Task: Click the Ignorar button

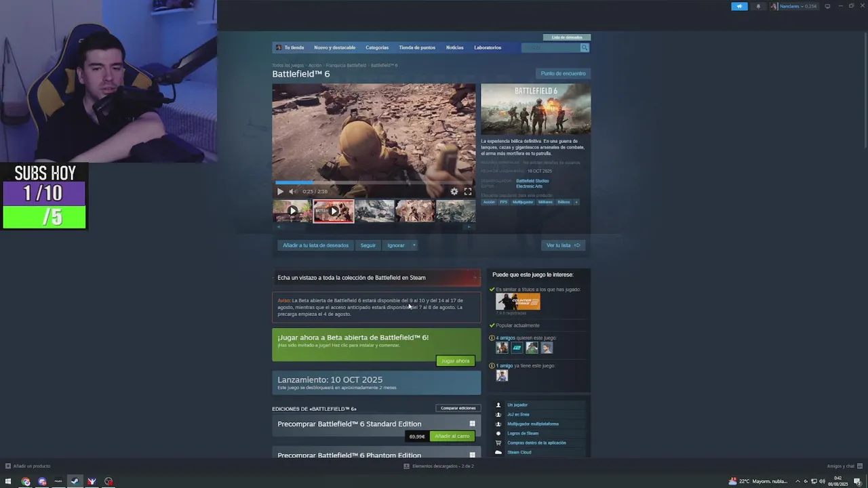Action: [396, 245]
